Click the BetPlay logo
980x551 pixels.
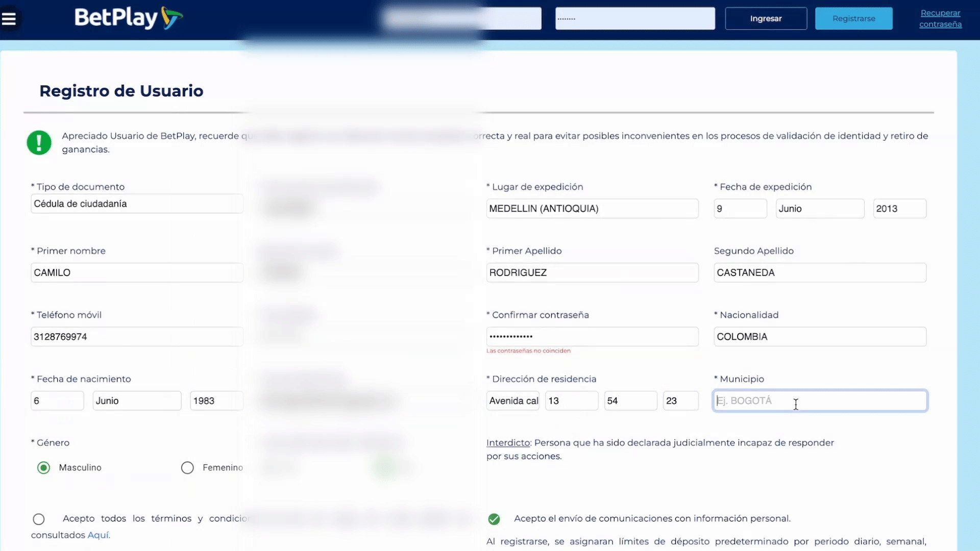(x=129, y=18)
